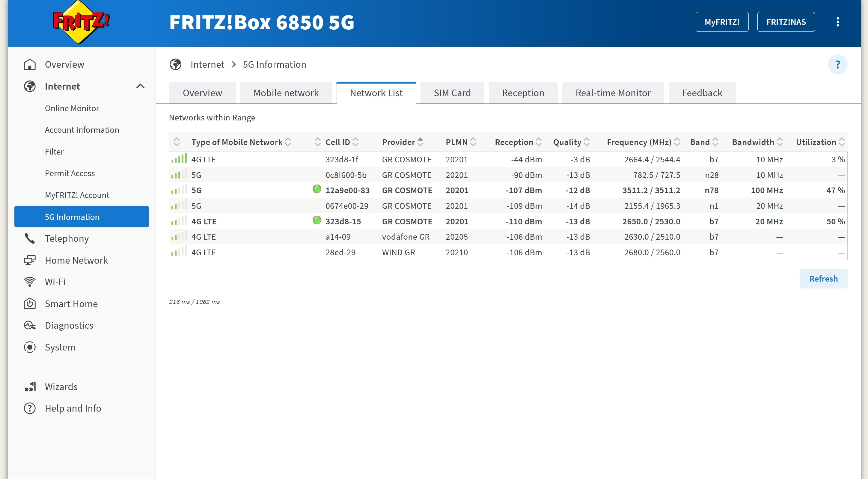Image resolution: width=868 pixels, height=479 pixels.
Task: Click provider vodafone GR
Action: click(x=406, y=237)
